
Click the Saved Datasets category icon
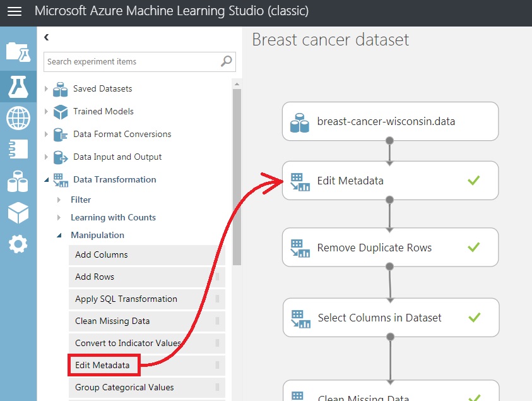point(61,89)
